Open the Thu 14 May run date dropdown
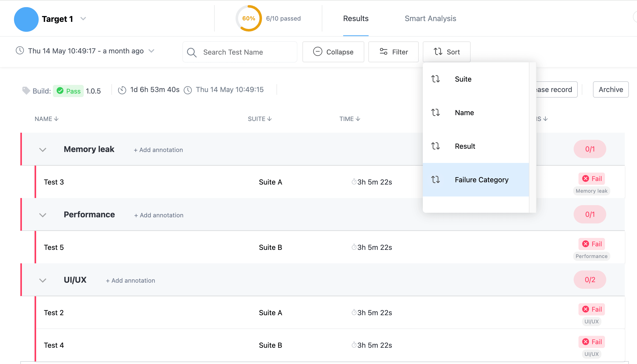 pyautogui.click(x=152, y=51)
